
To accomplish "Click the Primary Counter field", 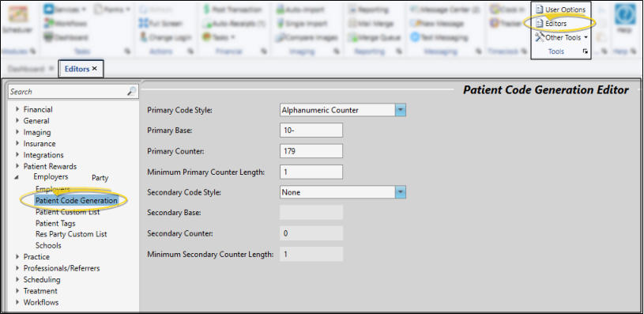I will coord(311,151).
